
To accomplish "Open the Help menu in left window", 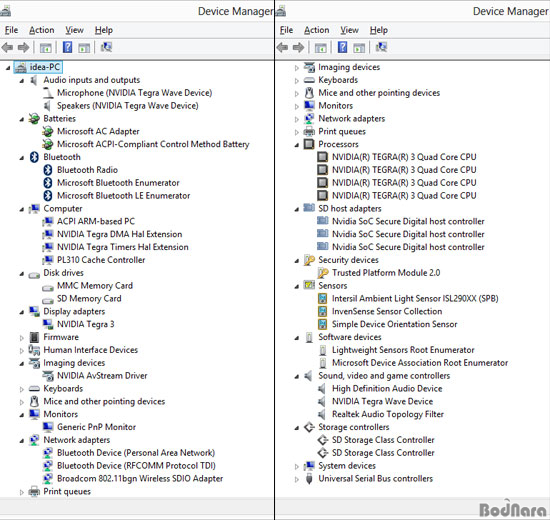I will 103,30.
